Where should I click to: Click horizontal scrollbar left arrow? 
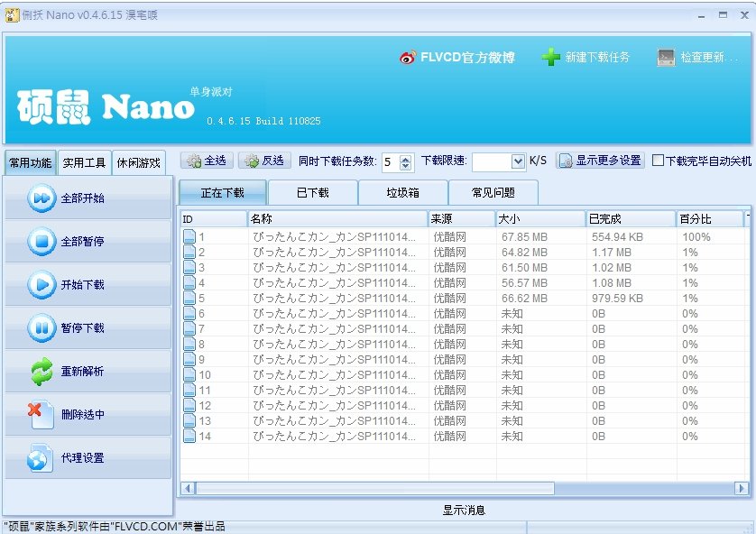point(188,488)
